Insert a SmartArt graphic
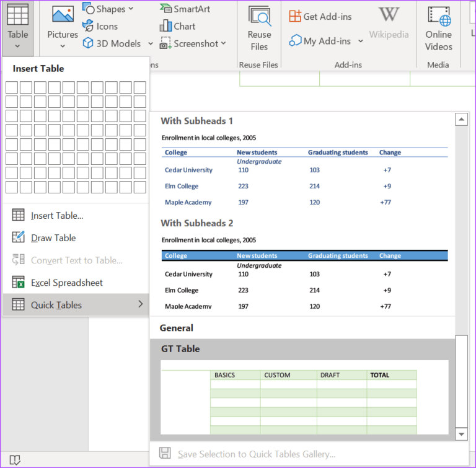476x468 pixels. 185,9
